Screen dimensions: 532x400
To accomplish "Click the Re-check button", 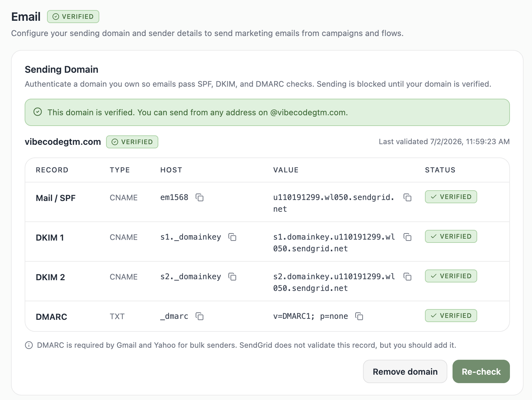I will click(481, 371).
